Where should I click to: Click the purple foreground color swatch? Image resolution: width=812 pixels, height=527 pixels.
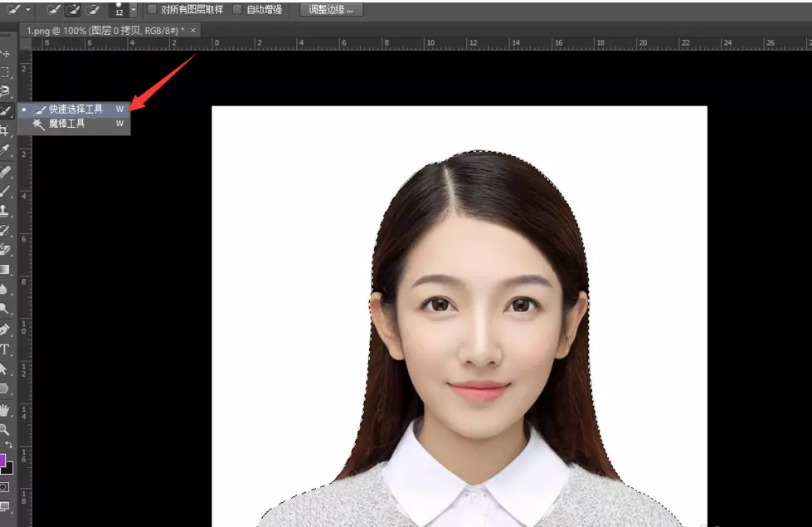[2, 459]
